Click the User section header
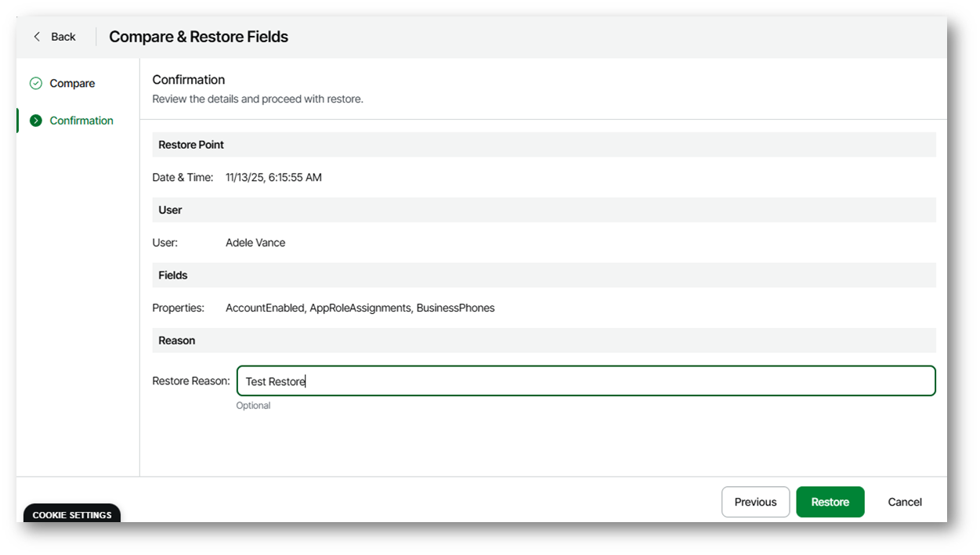This screenshot has height=555, width=980. pos(170,210)
